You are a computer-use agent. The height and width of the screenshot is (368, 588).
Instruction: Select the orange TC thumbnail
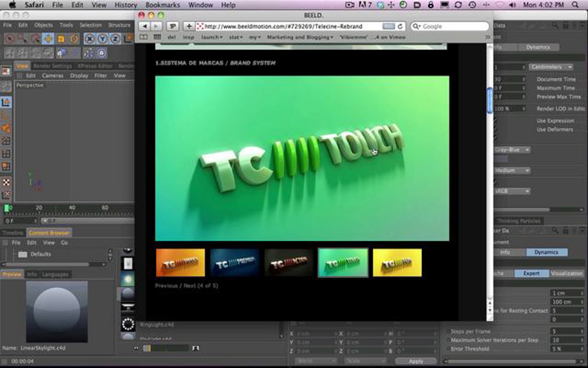(180, 263)
